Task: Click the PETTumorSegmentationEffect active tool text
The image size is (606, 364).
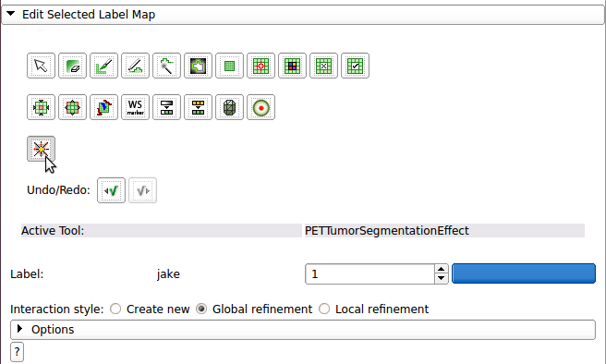Action: pos(387,231)
